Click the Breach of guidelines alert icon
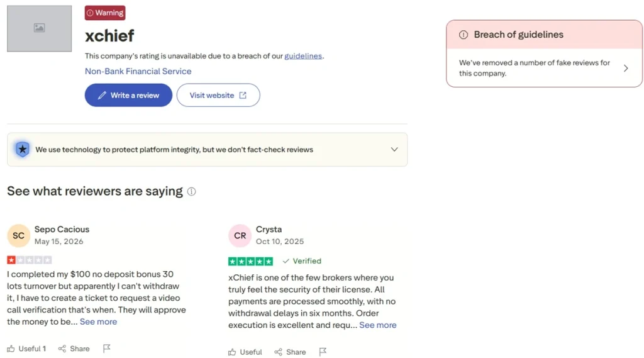Viewport: 644px width, 358px height. [x=464, y=35]
